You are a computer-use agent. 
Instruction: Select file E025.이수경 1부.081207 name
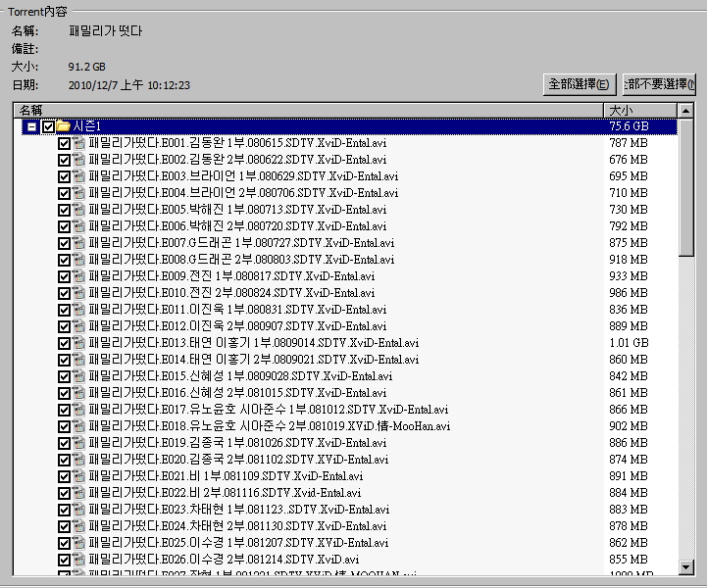(x=238, y=543)
